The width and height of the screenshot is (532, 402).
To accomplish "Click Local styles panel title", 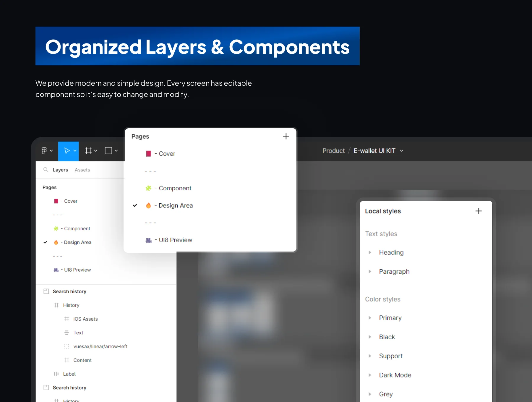I will pyautogui.click(x=383, y=211).
